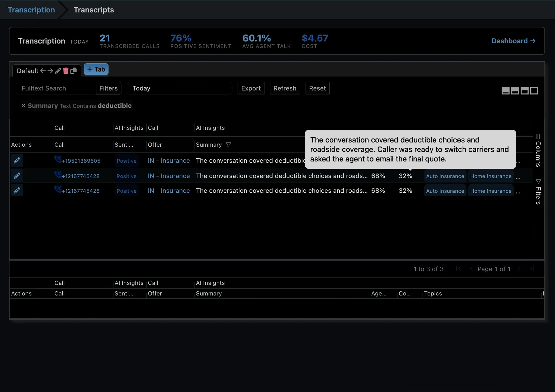Click the 76% Positive Sentiment stat
The width and height of the screenshot is (555, 392).
pos(201,41)
